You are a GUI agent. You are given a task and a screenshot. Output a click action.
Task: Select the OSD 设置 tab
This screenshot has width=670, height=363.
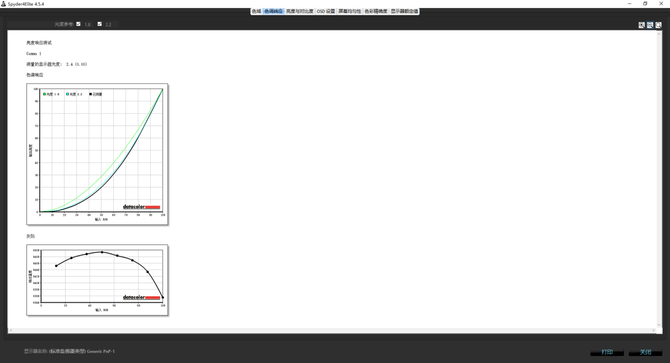tap(326, 11)
